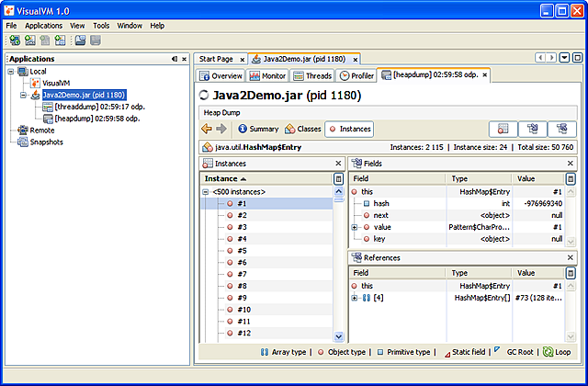This screenshot has width=588, height=386.
Task: Toggle References pane visibility button
Action: point(561,129)
